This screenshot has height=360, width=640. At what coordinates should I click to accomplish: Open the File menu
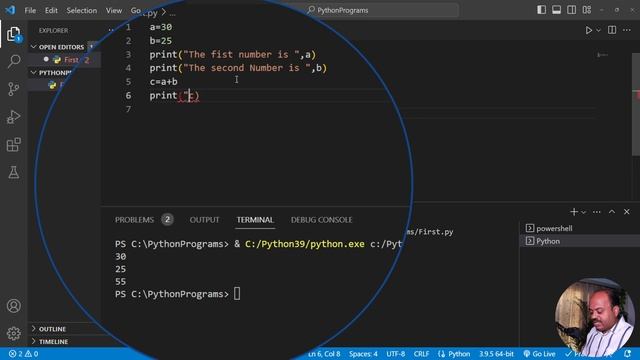point(30,10)
